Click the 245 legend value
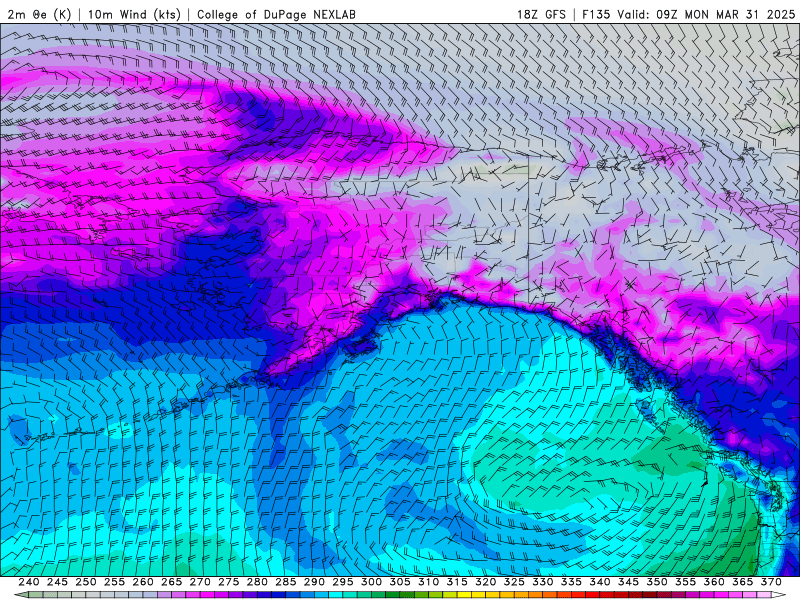800x600 pixels. tap(57, 582)
